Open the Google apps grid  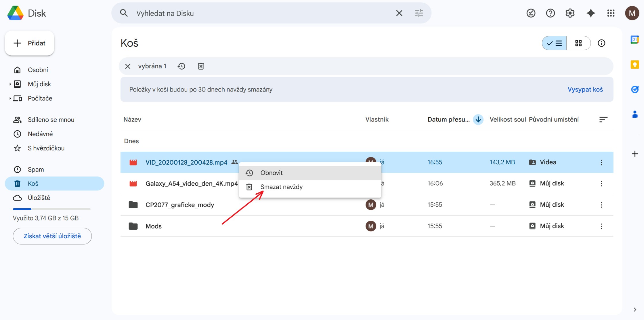[x=611, y=13]
